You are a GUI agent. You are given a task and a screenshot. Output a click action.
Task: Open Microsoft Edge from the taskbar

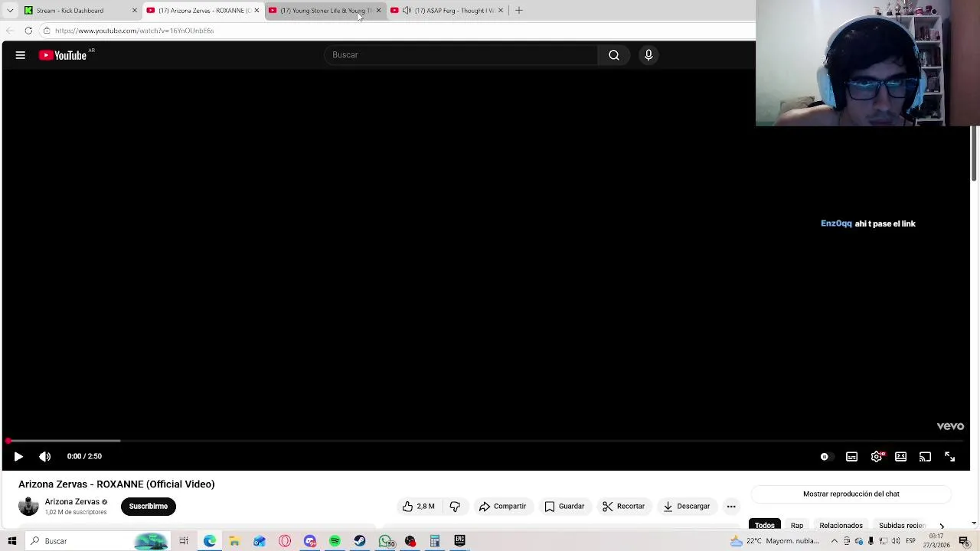tap(209, 541)
